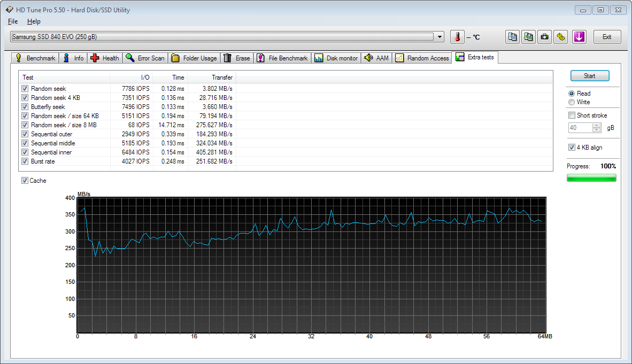Toggle the Sequential outer checkbox
This screenshot has height=364, width=632.
click(x=25, y=134)
